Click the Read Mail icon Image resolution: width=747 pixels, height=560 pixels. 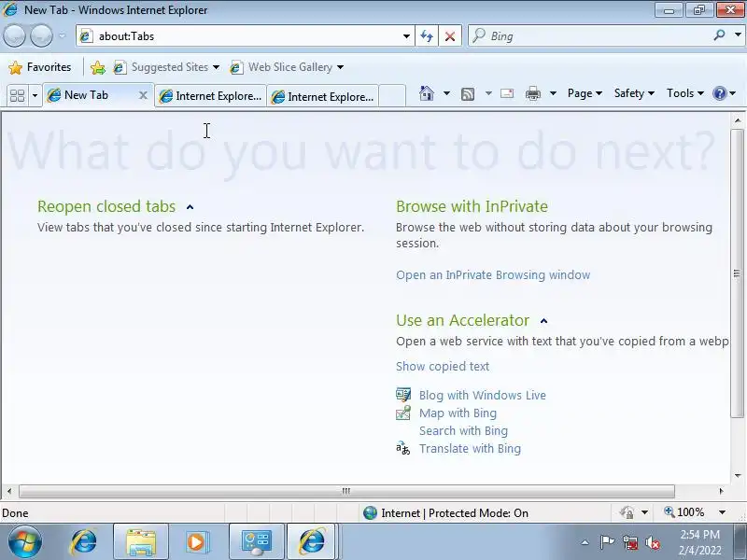[x=507, y=93]
